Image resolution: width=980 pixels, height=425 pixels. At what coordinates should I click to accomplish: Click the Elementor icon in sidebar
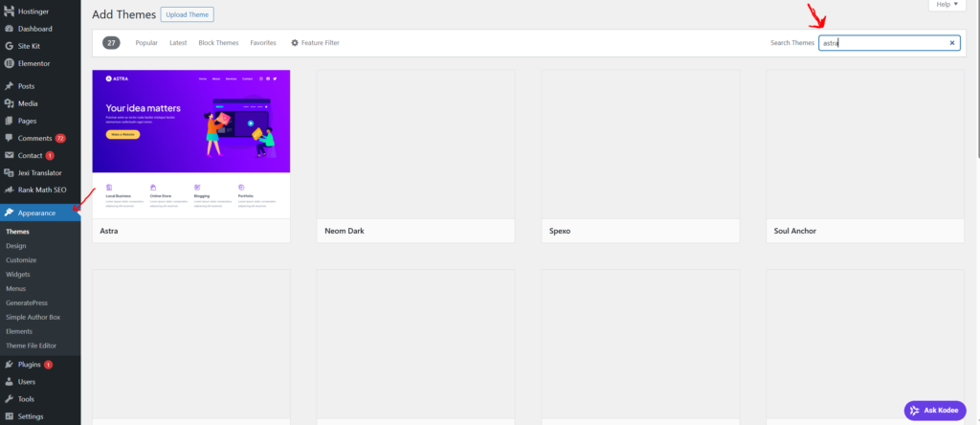point(9,62)
